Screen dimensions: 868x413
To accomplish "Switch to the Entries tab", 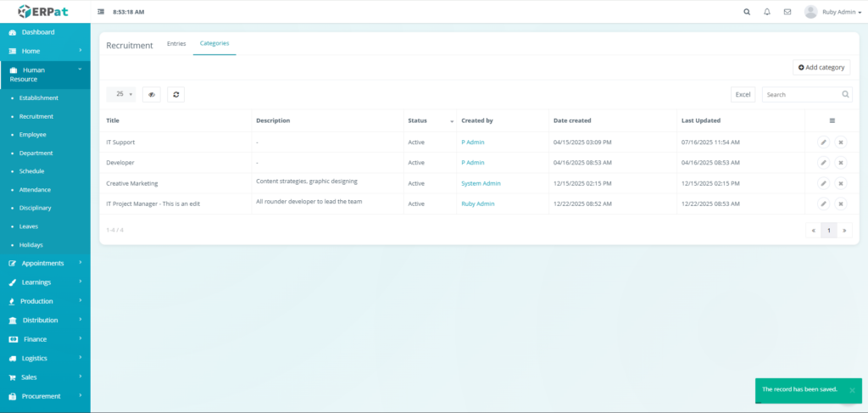I will point(176,43).
